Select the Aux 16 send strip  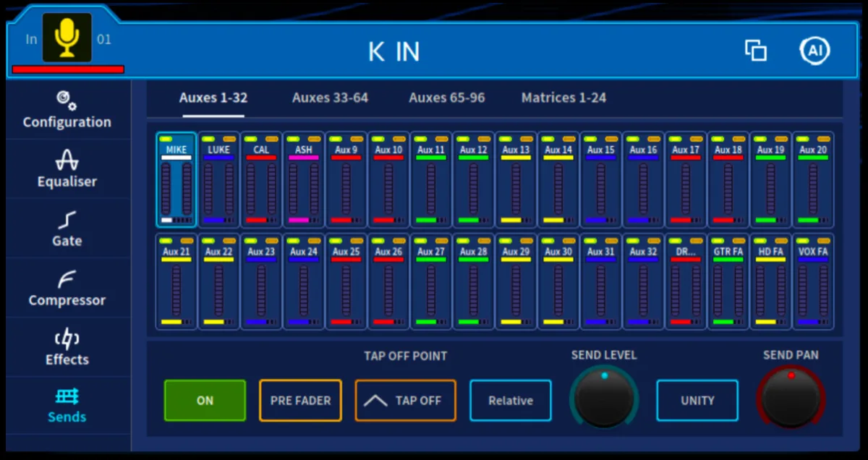click(644, 180)
